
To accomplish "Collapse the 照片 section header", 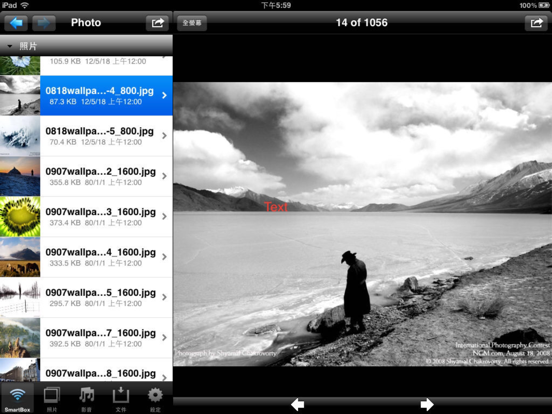I will click(x=86, y=46).
